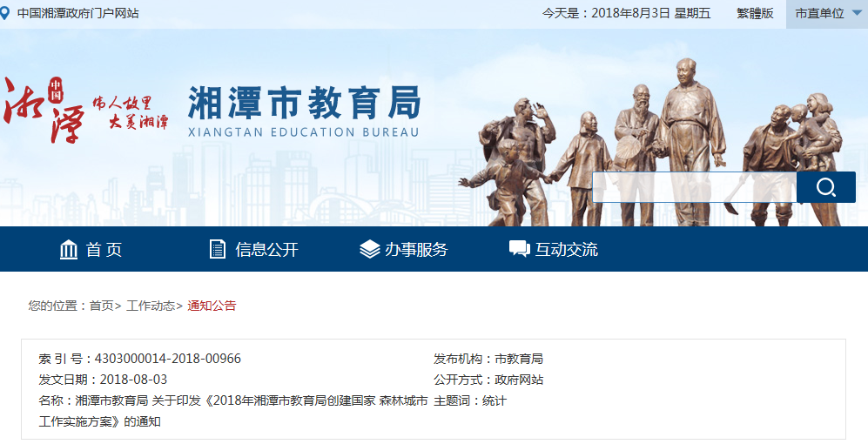Click the 办事服务 stacked layers icon
This screenshot has width=868, height=444.
click(369, 249)
